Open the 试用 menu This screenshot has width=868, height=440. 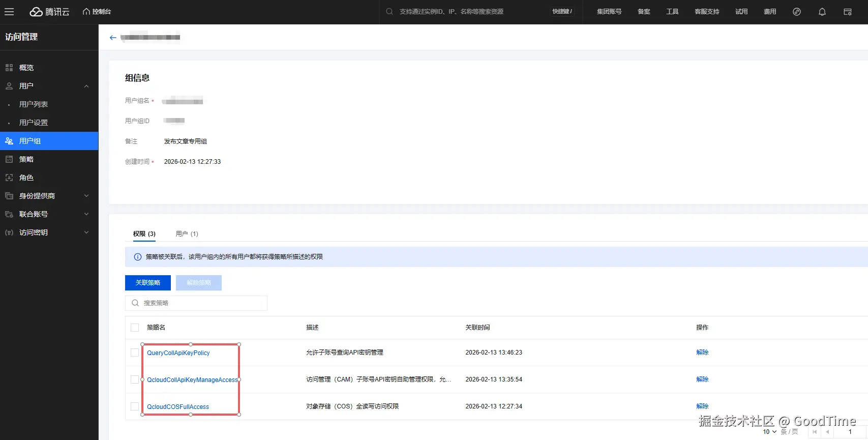coord(741,12)
